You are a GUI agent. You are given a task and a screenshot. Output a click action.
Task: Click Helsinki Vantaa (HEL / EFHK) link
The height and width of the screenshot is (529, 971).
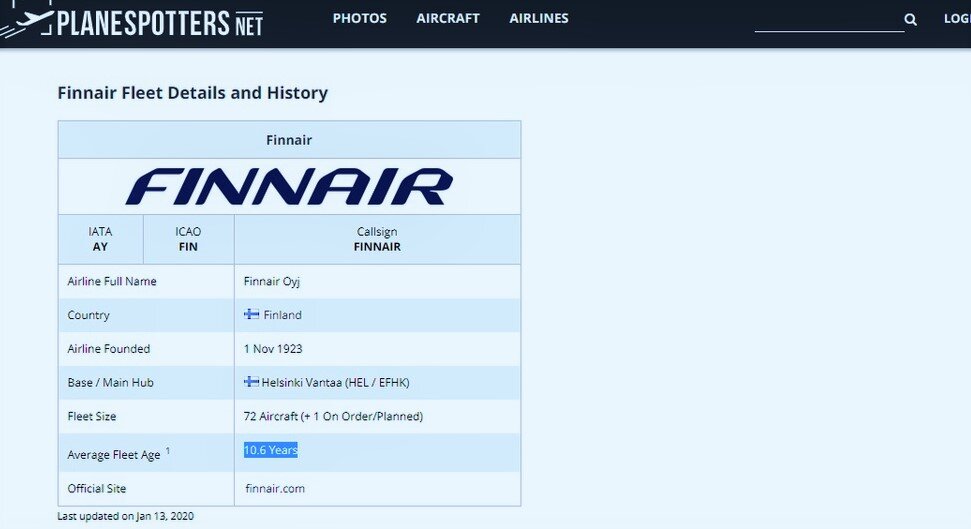(x=335, y=382)
